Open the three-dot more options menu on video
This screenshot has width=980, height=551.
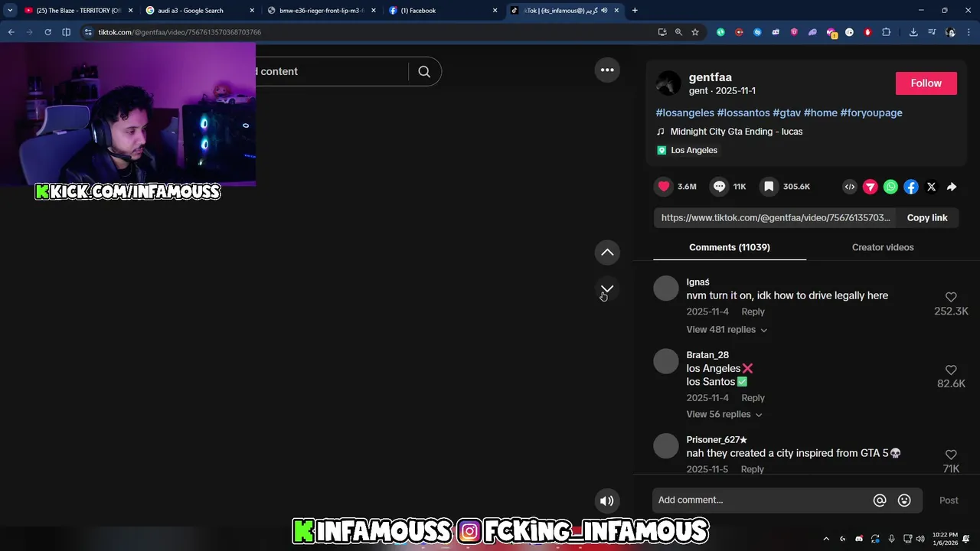click(x=607, y=70)
